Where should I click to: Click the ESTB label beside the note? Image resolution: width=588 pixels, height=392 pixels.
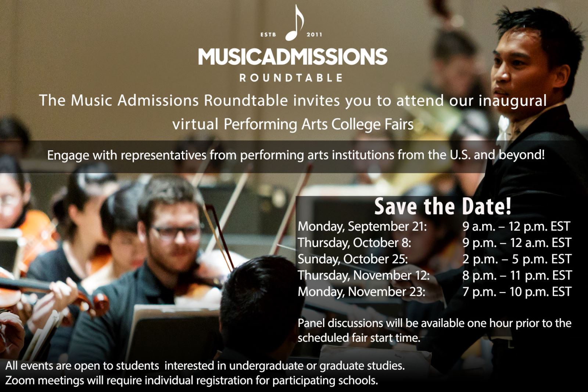[x=268, y=35]
